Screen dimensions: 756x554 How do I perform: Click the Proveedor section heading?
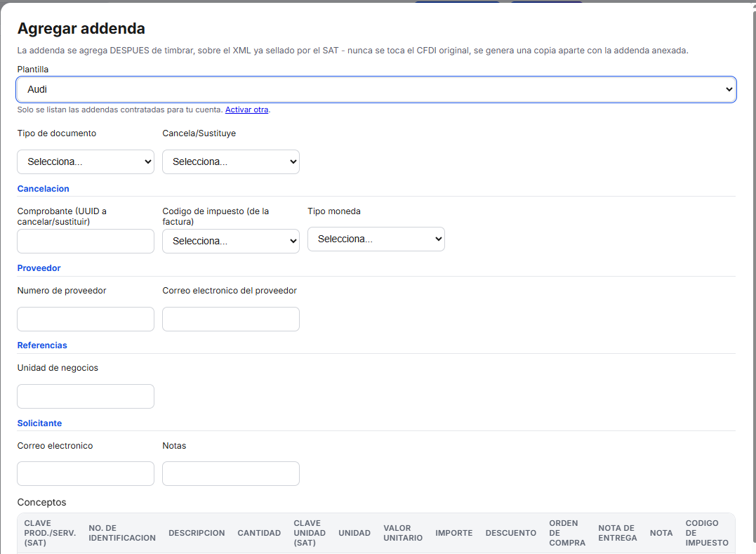39,268
